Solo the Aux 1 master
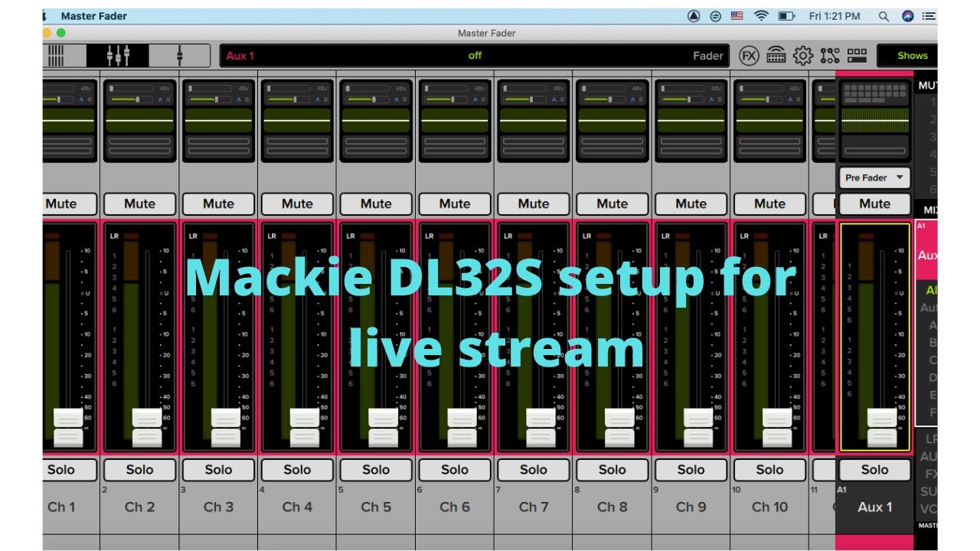The image size is (980, 551). click(874, 470)
